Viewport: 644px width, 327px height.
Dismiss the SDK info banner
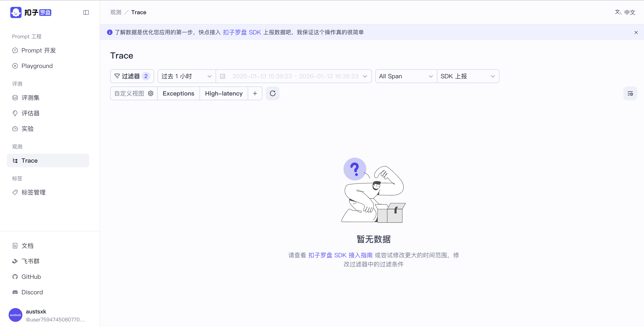tap(636, 32)
